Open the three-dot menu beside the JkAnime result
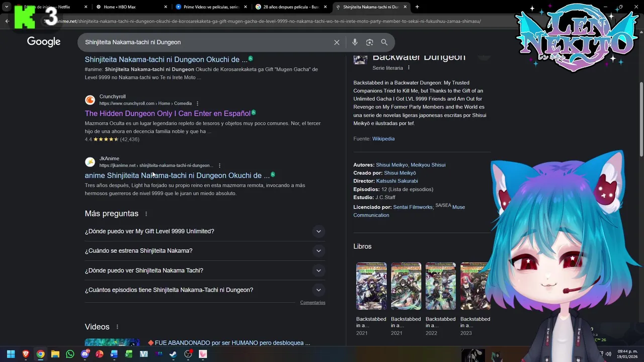Viewport: 644px width, 362px height. coord(219,165)
